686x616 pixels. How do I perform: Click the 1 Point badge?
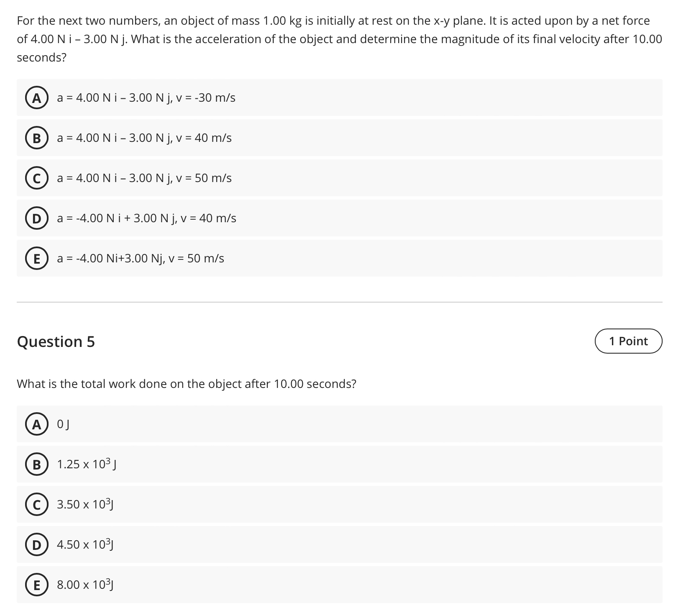[x=628, y=341]
